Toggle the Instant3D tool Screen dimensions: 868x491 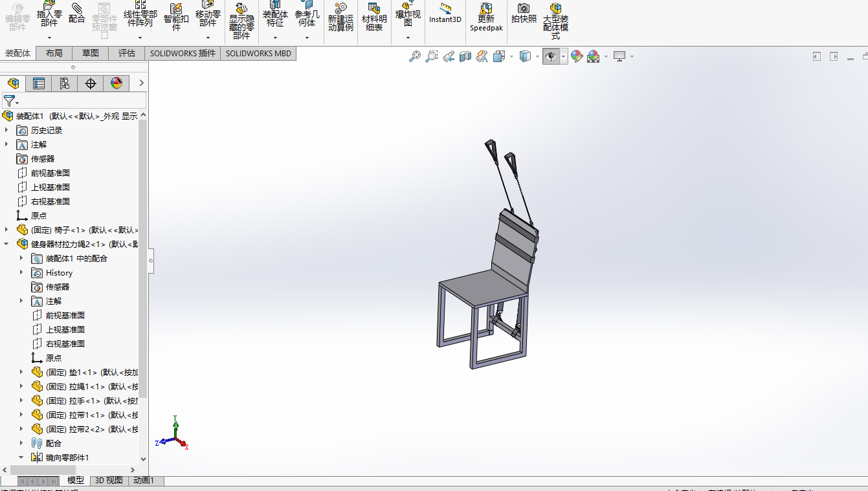pyautogui.click(x=445, y=13)
